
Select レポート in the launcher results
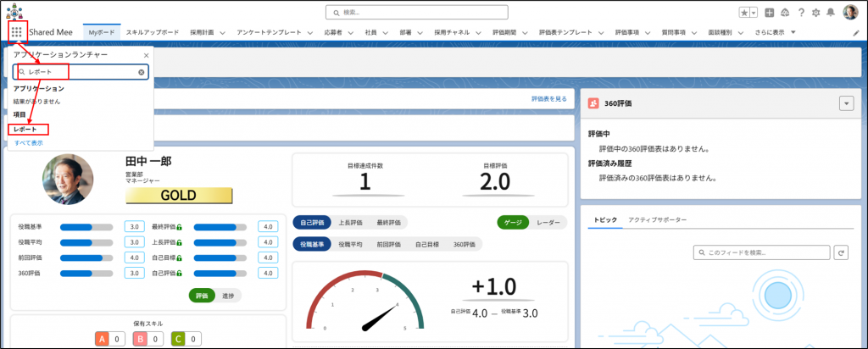(x=25, y=129)
